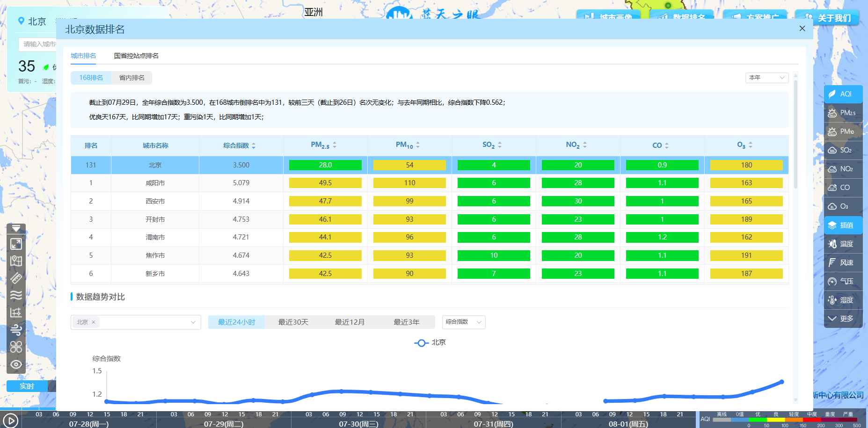Select the SO2 layer
The width and height of the screenshot is (868, 428).
(x=843, y=150)
